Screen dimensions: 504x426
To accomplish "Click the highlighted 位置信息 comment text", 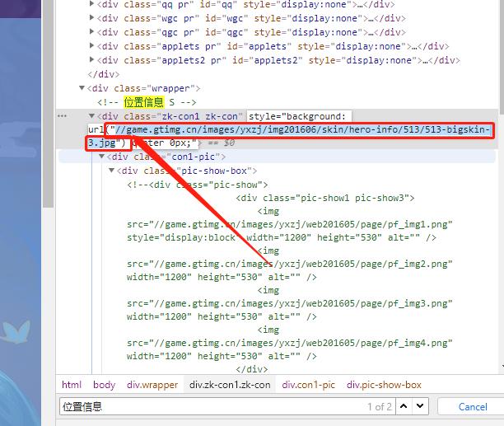I will pyautogui.click(x=144, y=102).
